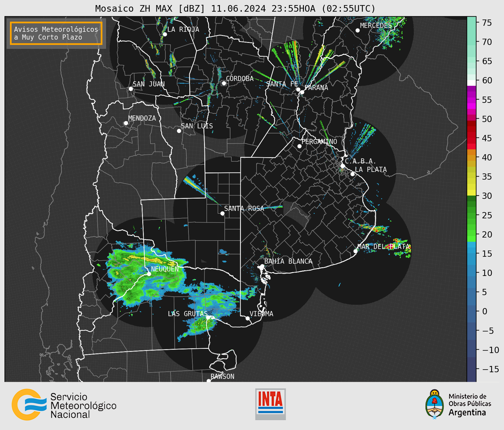Click the 0 dBZ label on color scale
The height and width of the screenshot is (430, 504).
tap(484, 311)
